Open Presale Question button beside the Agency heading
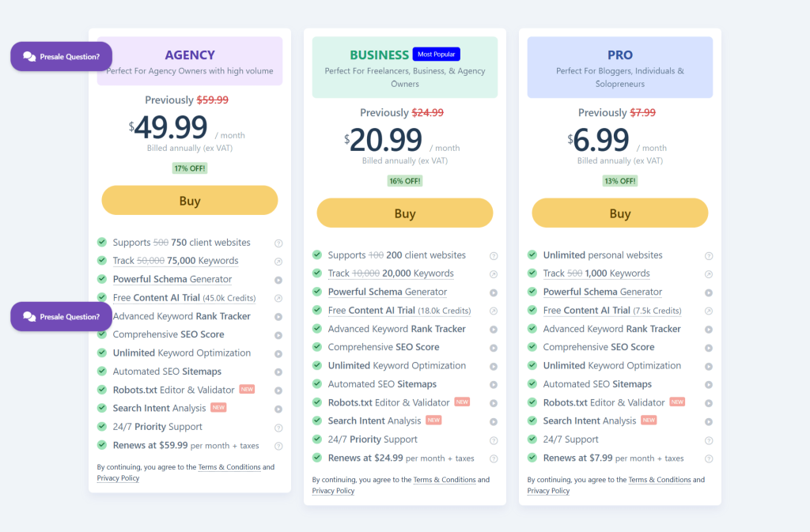The image size is (810, 532). pos(61,57)
